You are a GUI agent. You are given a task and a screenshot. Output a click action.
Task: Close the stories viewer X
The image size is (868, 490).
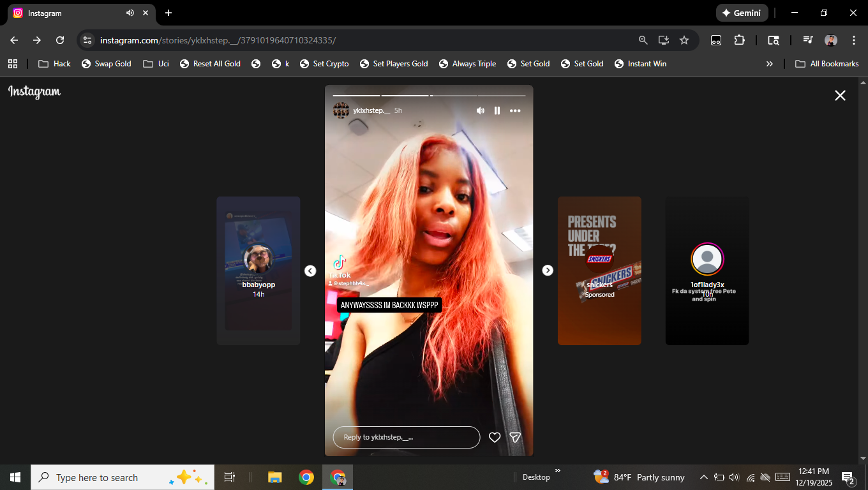(840, 96)
